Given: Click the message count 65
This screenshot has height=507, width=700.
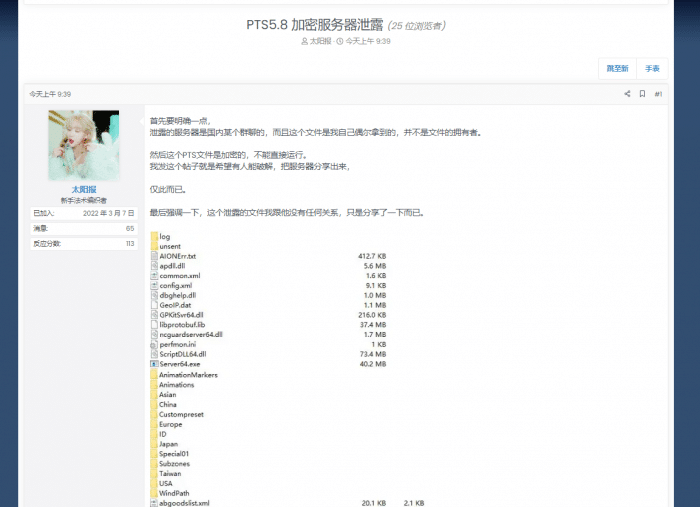Looking at the screenshot, I should tap(130, 228).
